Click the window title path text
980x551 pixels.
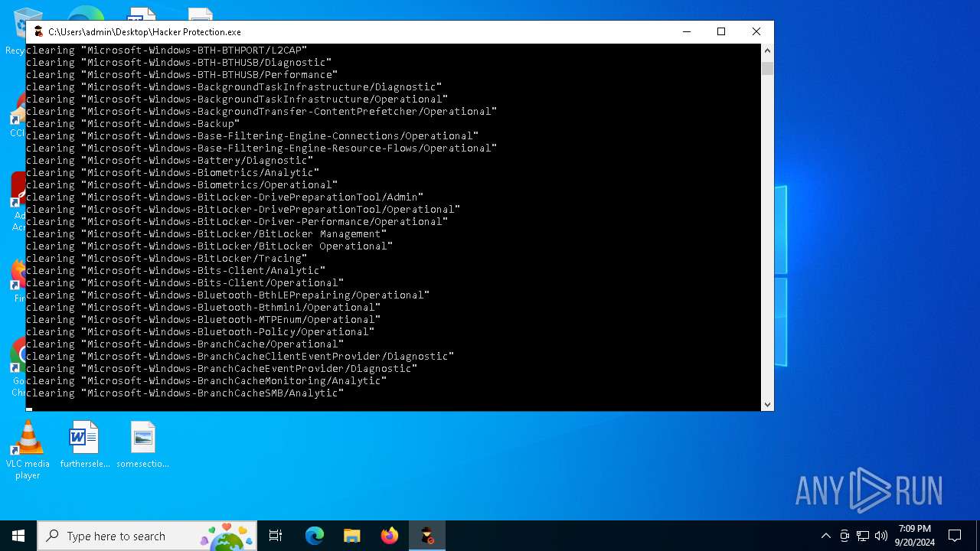(x=145, y=32)
